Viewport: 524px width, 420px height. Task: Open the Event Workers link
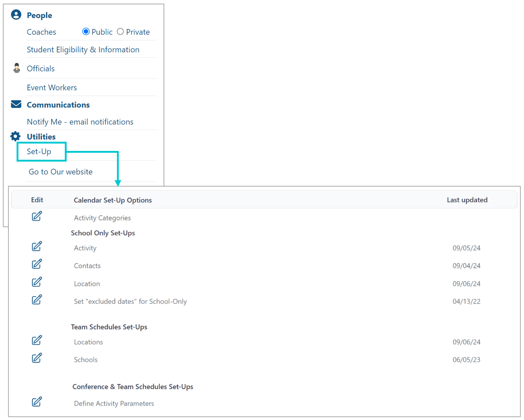(52, 88)
